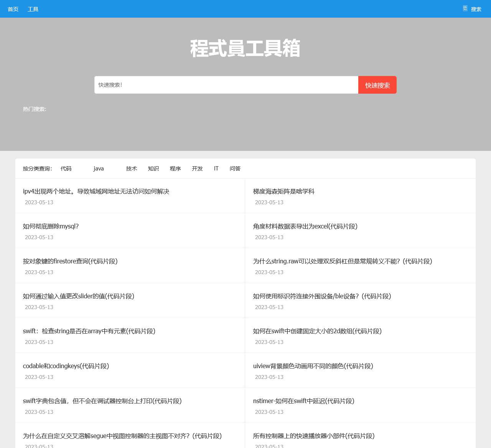Image resolution: width=491 pixels, height=448 pixels.
Task: Open article 按对象键的firestore查询
Action: 70,261
